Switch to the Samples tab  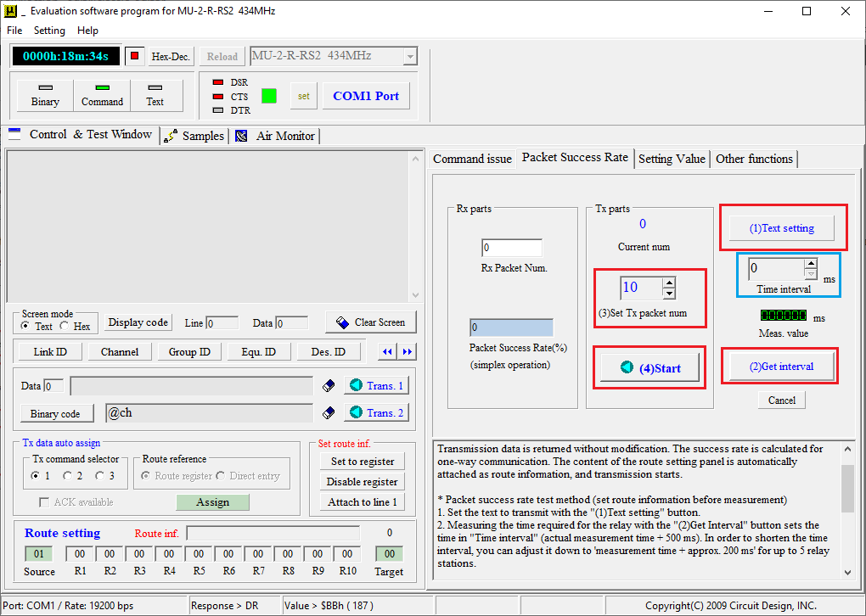[x=194, y=136]
